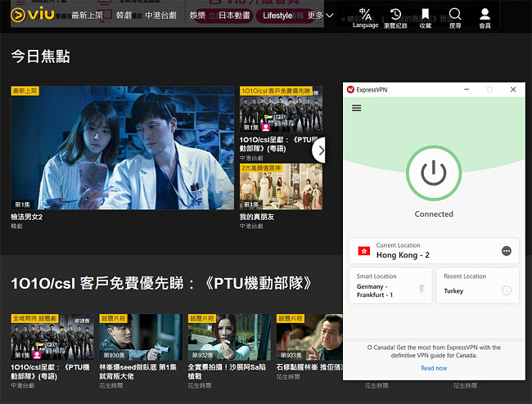This screenshot has width=532, height=404.
Task: Open the 最新上架 menu
Action: [x=88, y=16]
